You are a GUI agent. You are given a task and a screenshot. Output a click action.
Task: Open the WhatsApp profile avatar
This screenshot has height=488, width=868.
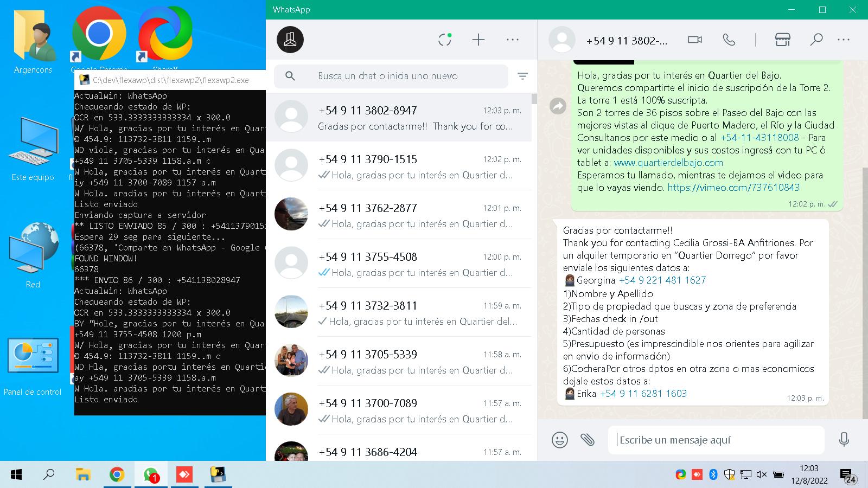(x=290, y=40)
